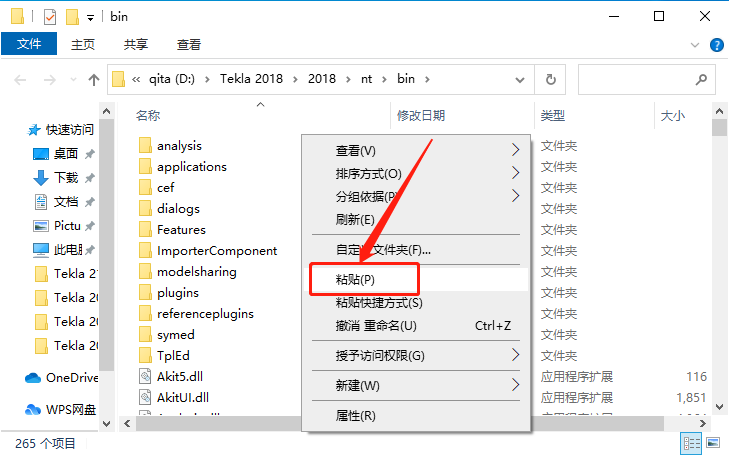
Task: Open the blue Help question mark icon
Action: (x=716, y=45)
